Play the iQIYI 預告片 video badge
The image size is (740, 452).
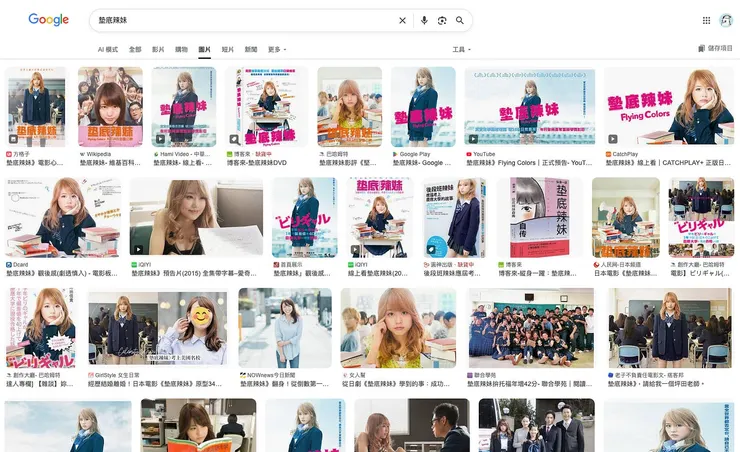pyautogui.click(x=138, y=250)
